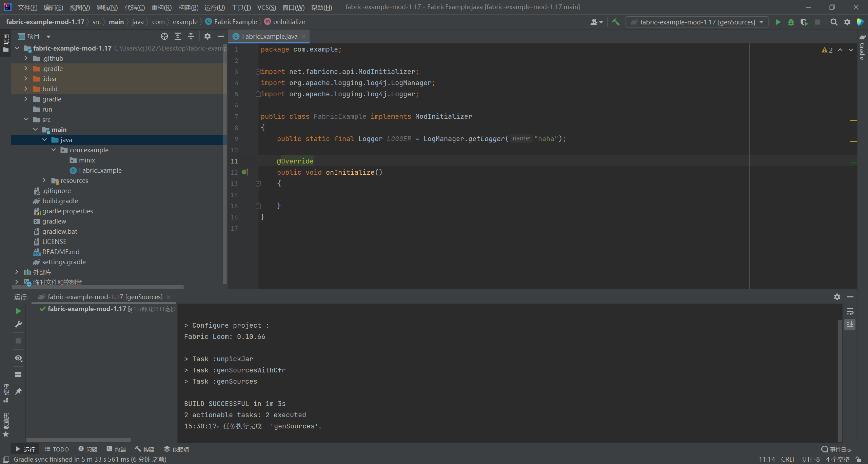The image size is (868, 464).
Task: Open Search Everywhere magnifier icon
Action: click(834, 22)
